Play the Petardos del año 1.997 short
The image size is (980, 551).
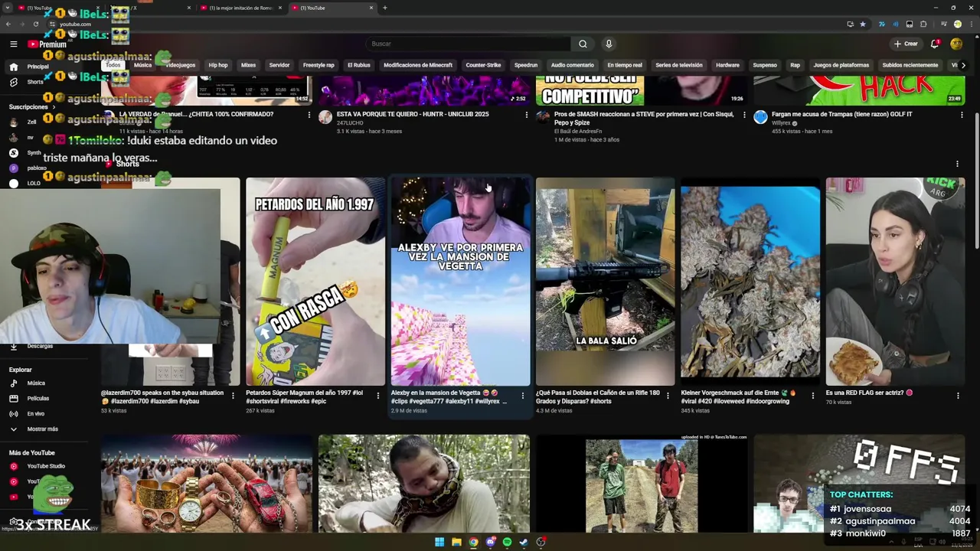(315, 282)
